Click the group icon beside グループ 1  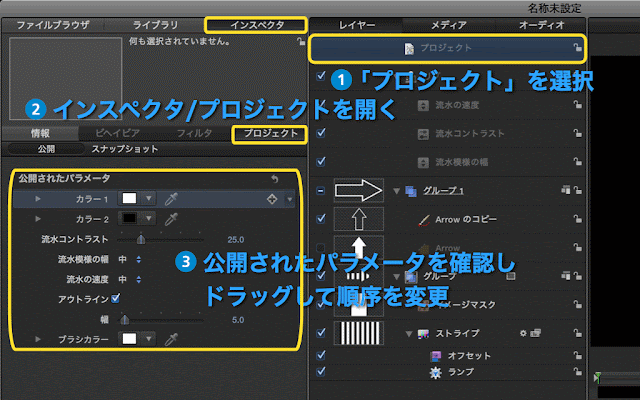tap(411, 191)
